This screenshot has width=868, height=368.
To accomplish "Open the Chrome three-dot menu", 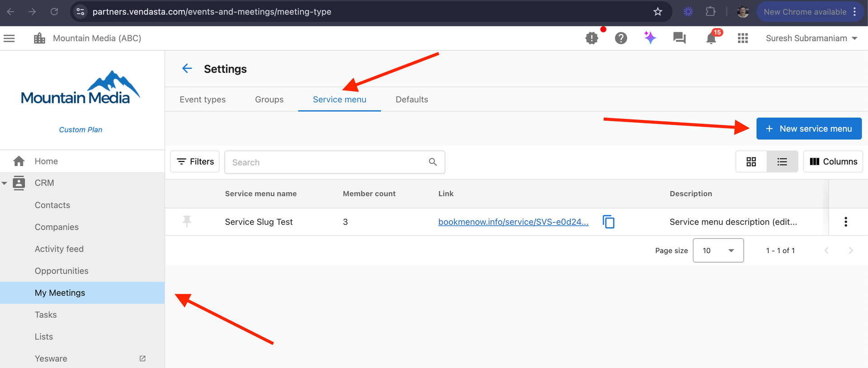I will tap(854, 12).
